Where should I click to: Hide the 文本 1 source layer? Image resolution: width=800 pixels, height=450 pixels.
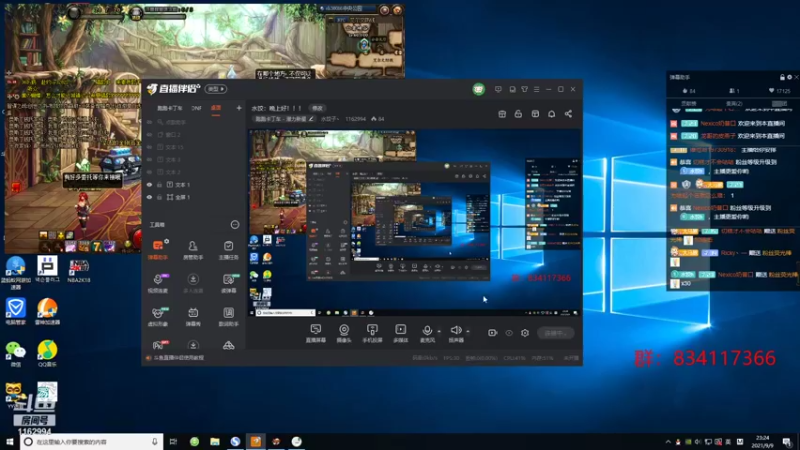pos(149,185)
